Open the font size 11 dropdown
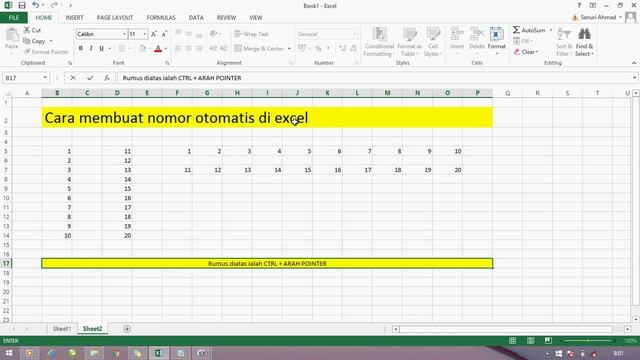This screenshot has height=360, width=640. [x=144, y=34]
